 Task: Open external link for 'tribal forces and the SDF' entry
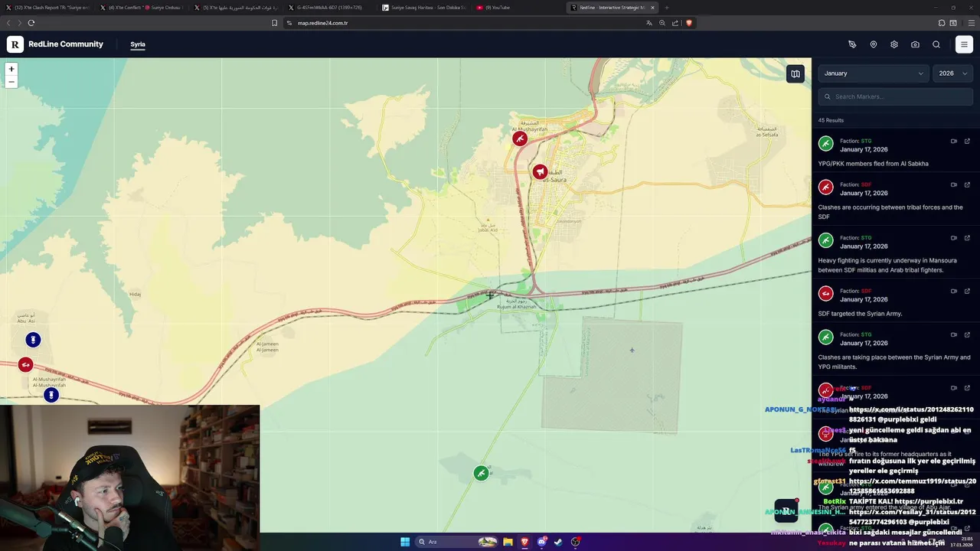(x=967, y=184)
